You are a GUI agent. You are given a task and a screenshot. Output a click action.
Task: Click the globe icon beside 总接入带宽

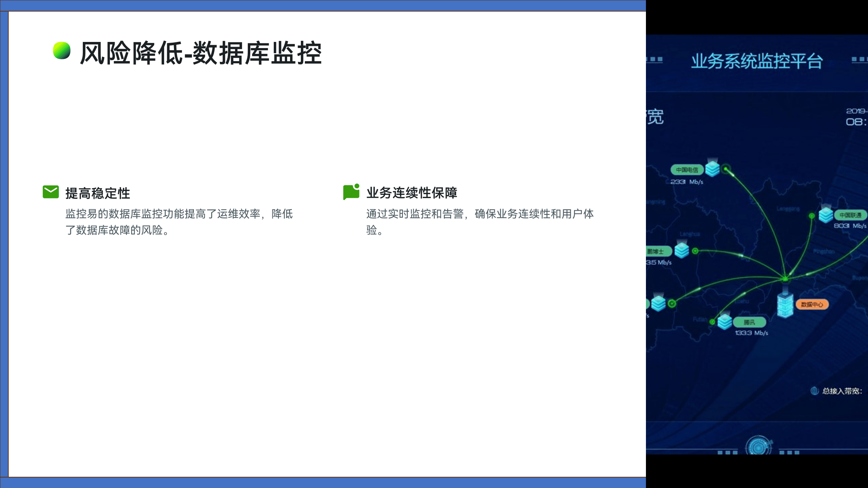click(x=814, y=391)
